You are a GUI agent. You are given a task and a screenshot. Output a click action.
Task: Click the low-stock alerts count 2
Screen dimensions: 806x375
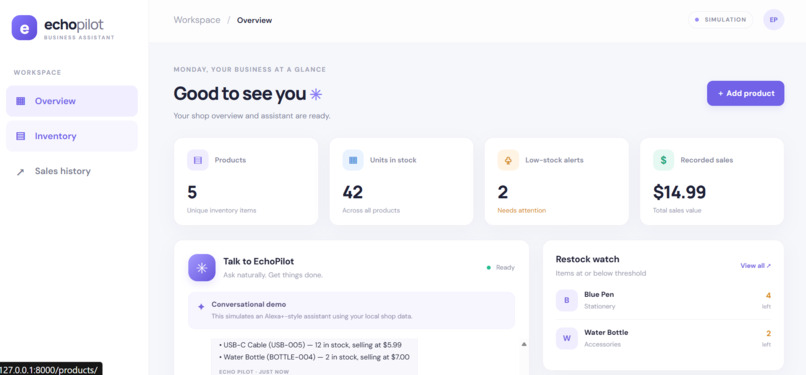click(503, 193)
